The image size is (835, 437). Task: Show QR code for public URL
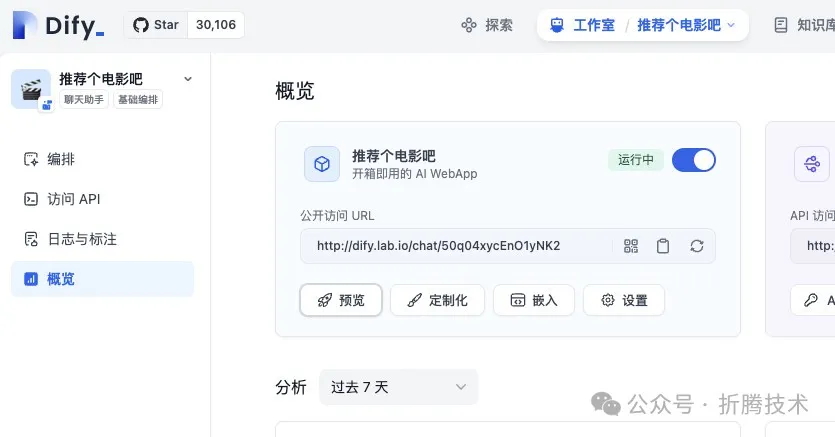631,246
